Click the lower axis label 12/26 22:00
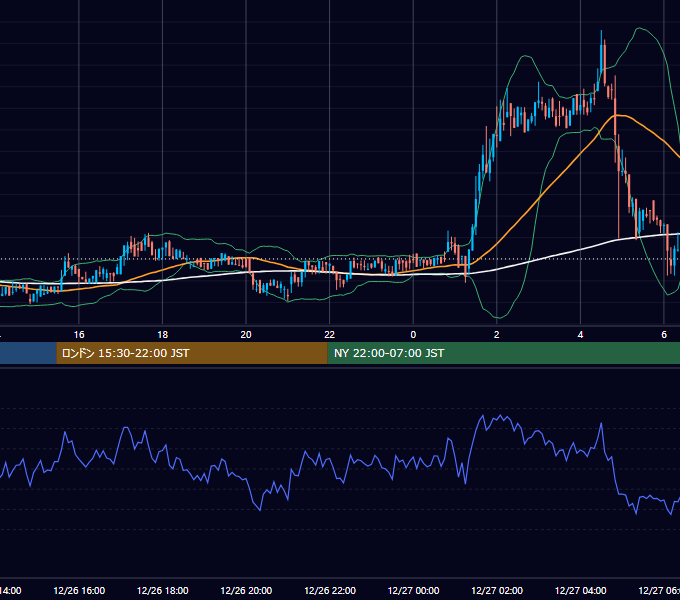 click(x=330, y=590)
